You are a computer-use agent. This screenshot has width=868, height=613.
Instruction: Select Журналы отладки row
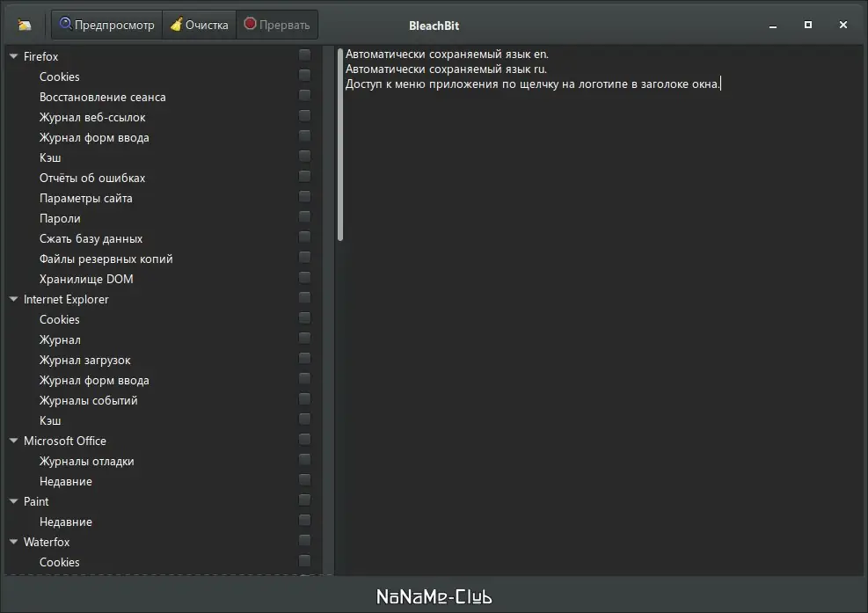[164, 461]
